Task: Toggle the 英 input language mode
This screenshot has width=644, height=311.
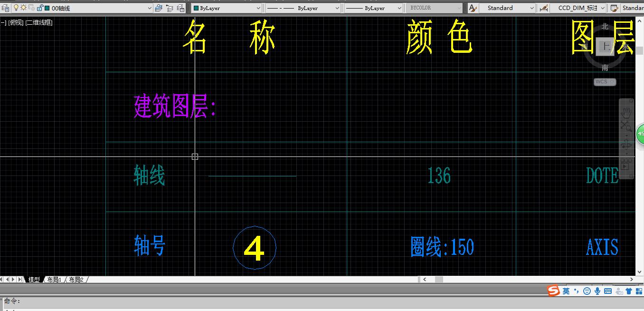Action: [x=566, y=291]
